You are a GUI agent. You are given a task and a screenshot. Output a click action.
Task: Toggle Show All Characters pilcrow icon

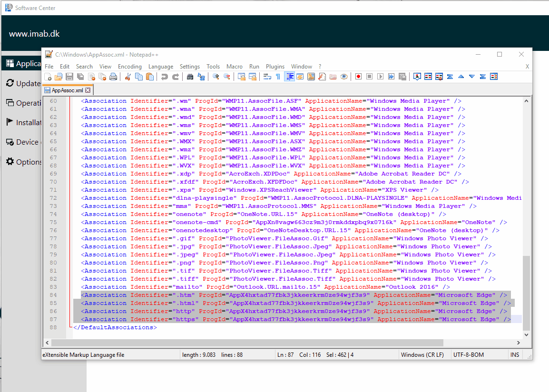point(278,77)
